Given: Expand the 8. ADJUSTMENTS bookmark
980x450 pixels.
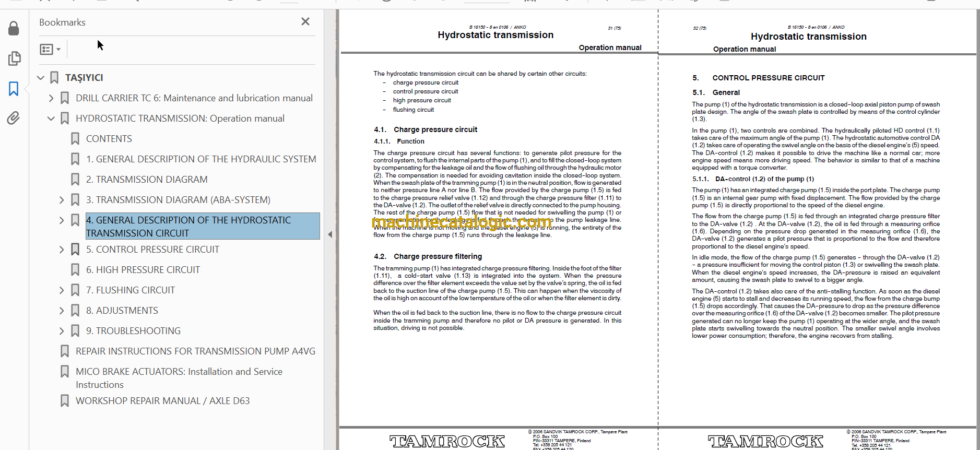Looking at the screenshot, I should tap(62, 311).
